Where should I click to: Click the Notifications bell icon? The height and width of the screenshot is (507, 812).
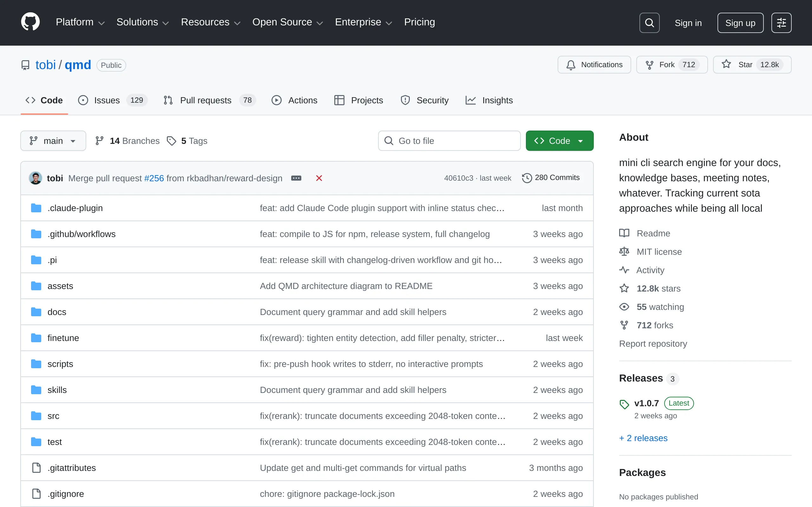[570, 64]
